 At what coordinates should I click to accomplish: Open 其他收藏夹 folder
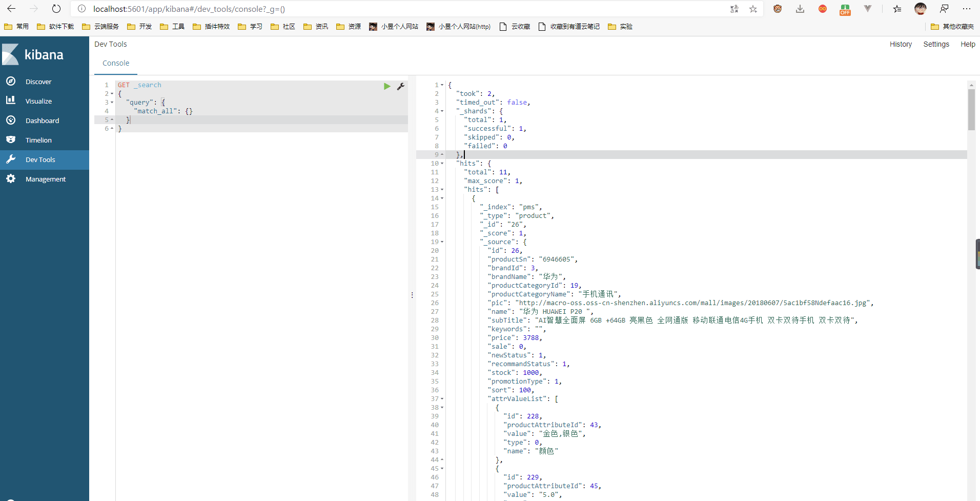click(x=952, y=27)
